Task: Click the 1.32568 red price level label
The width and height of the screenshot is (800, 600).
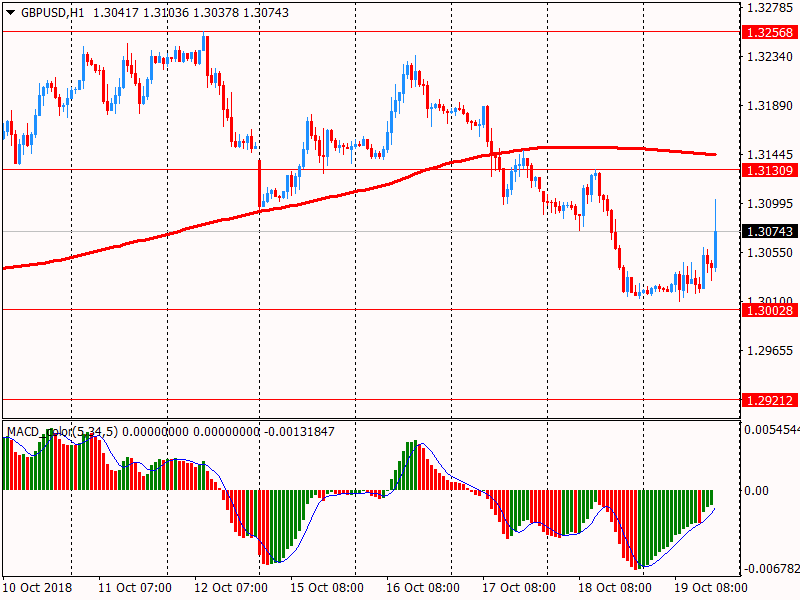Action: 769,32
